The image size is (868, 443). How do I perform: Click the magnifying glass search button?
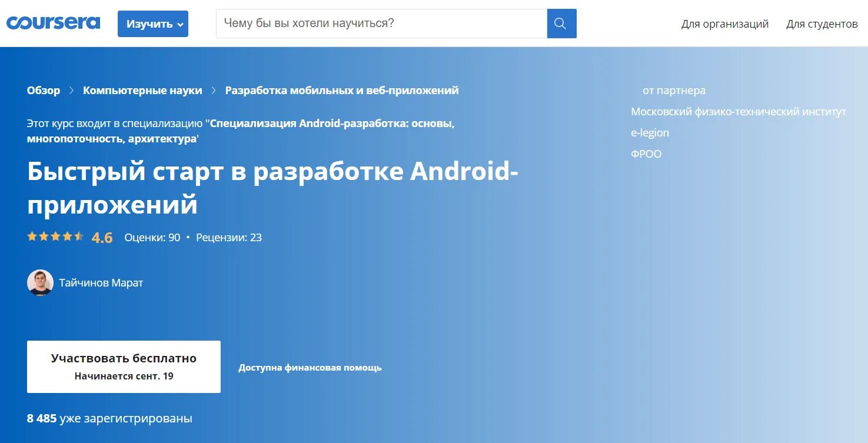tap(561, 24)
